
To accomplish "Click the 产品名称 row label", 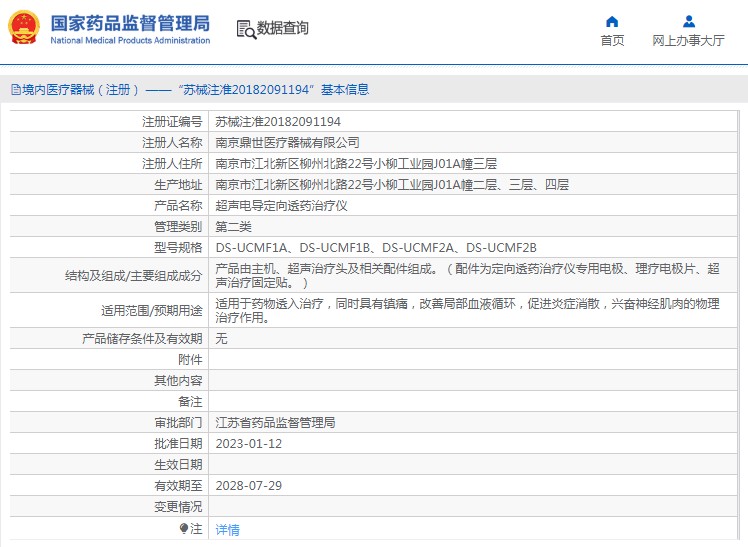I will pos(178,206).
